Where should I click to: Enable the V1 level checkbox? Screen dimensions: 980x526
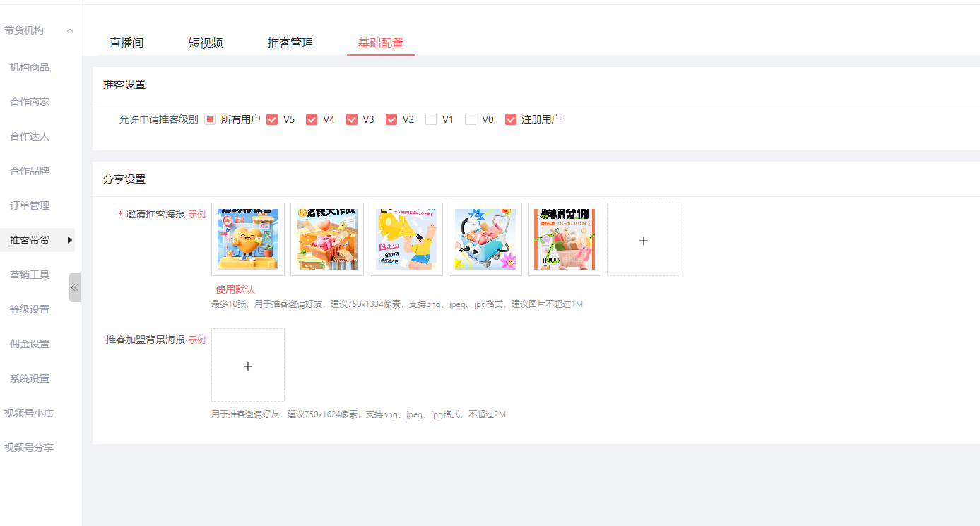[431, 120]
